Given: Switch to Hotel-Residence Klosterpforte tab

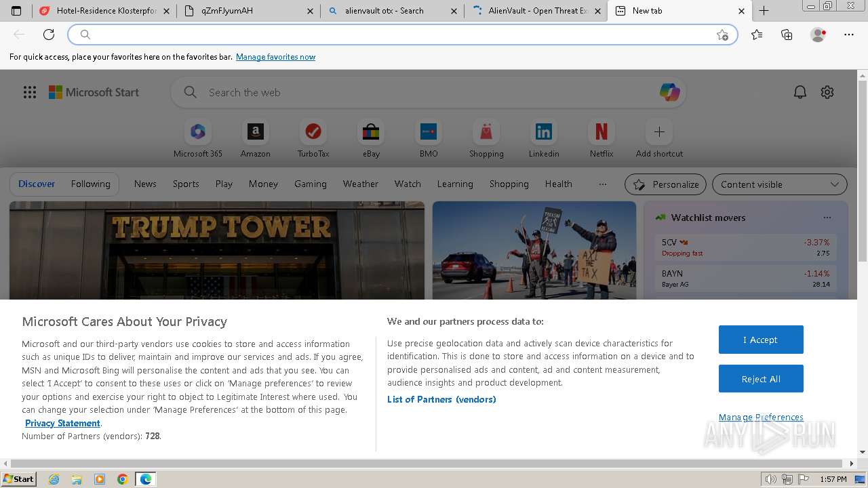Looking at the screenshot, I should [105, 11].
